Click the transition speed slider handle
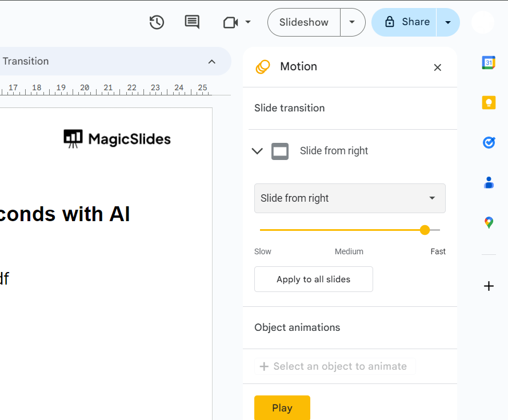Screen dimensions: 508x420 [x=425, y=230]
